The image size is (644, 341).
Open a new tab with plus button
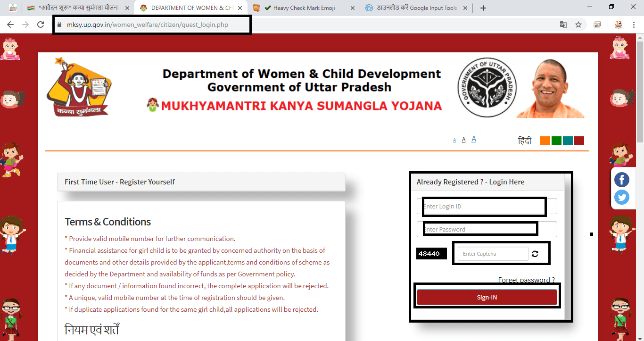(x=483, y=8)
